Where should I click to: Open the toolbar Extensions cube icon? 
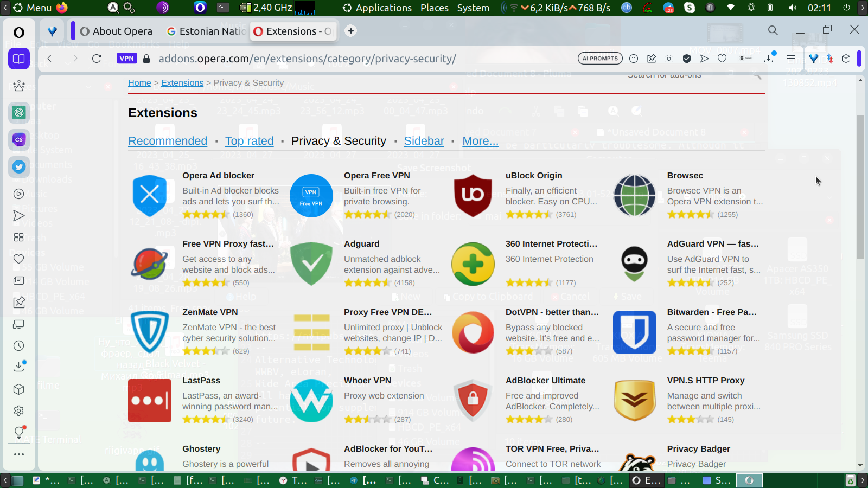tap(846, 59)
